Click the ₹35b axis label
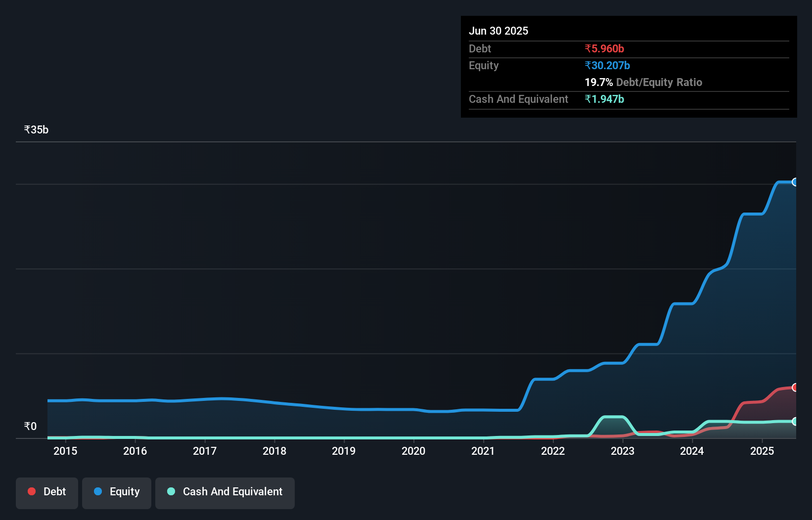The width and height of the screenshot is (812, 520). click(x=36, y=130)
